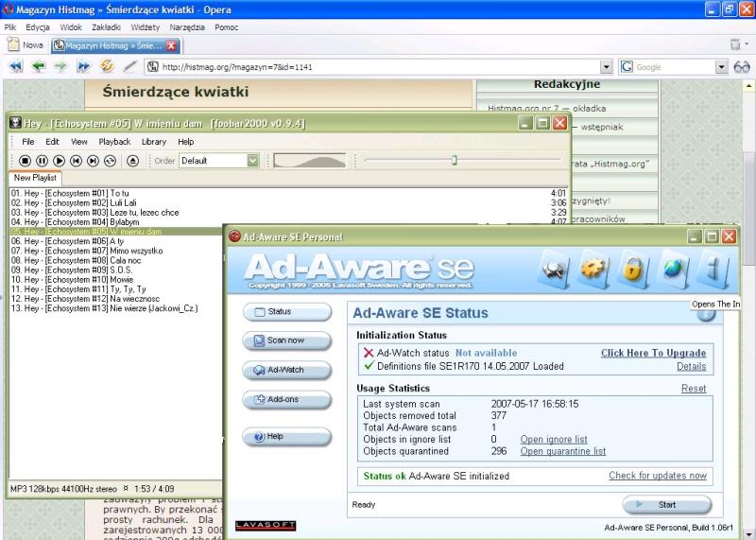
Task: Expand the Google search engine dropdown
Action: 721,67
